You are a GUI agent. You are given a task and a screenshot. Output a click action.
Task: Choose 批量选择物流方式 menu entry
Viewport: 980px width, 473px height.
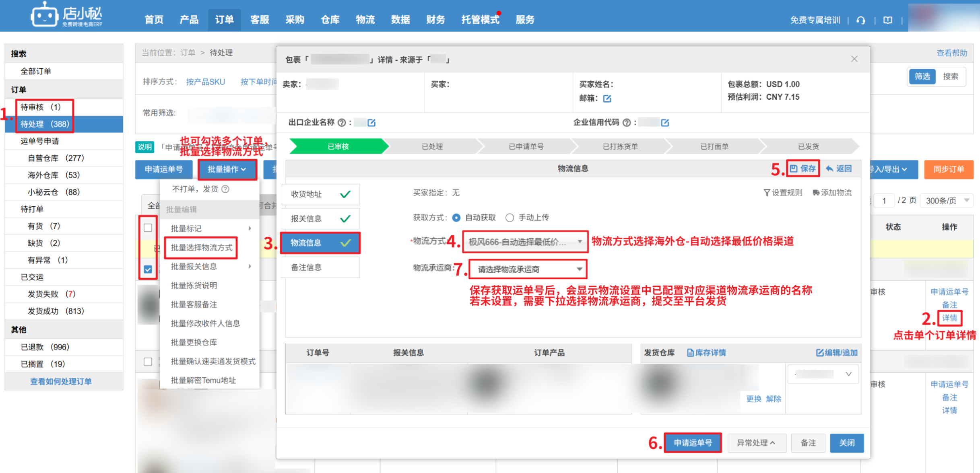click(x=202, y=247)
